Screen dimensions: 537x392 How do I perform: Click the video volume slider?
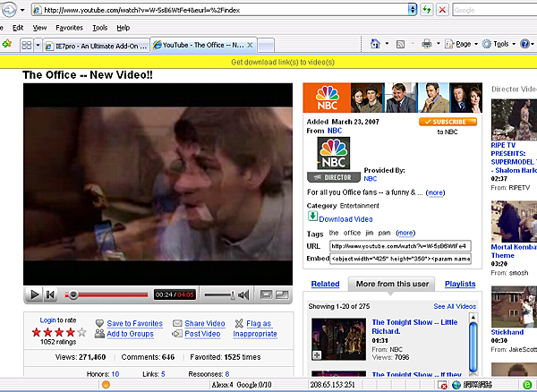tap(219, 294)
